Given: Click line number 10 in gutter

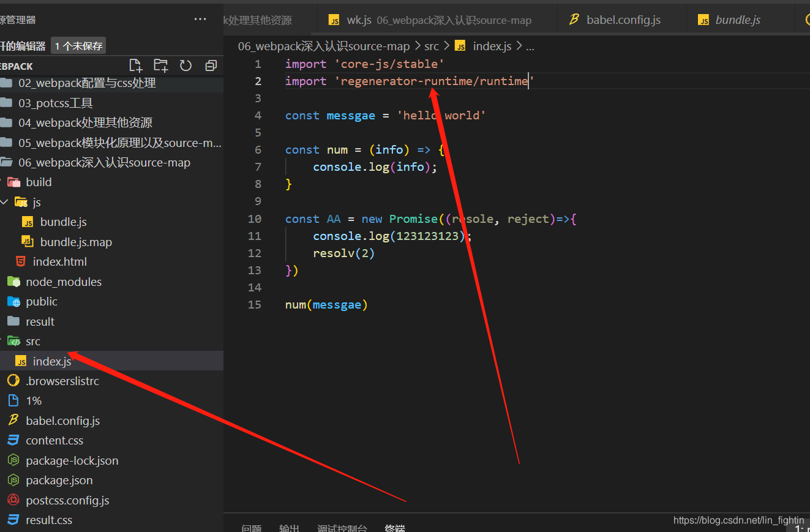Looking at the screenshot, I should click(255, 219).
